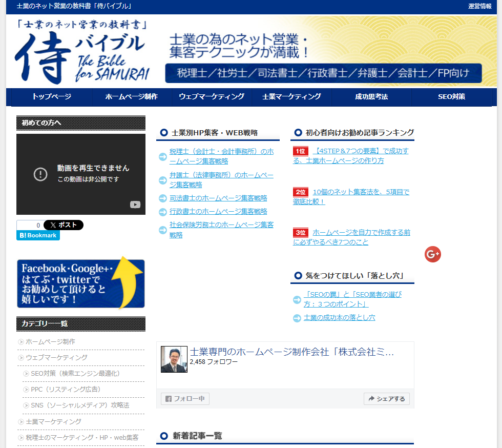Open 「SEOの罠」と「SEO業者の選び方」 link
The width and height of the screenshot is (502, 448).
point(352,299)
